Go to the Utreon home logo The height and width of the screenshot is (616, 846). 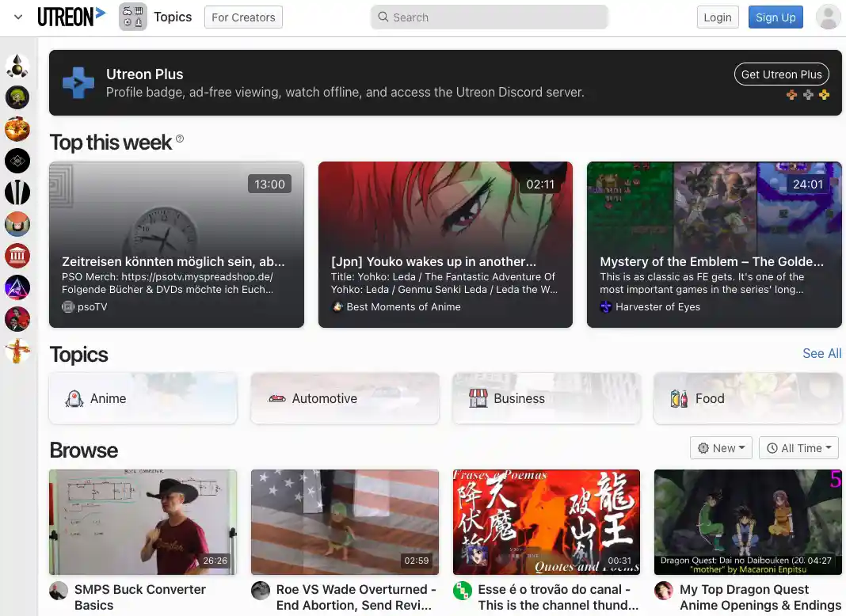pos(71,17)
